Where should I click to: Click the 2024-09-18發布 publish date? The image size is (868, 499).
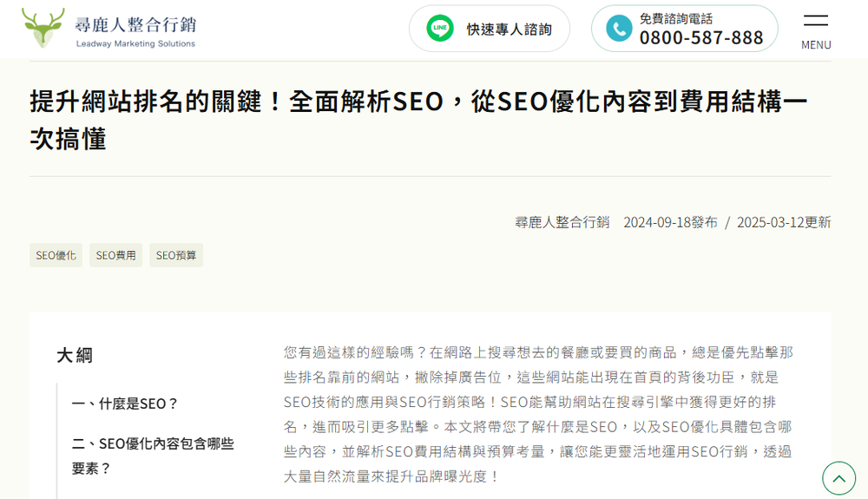(x=670, y=222)
